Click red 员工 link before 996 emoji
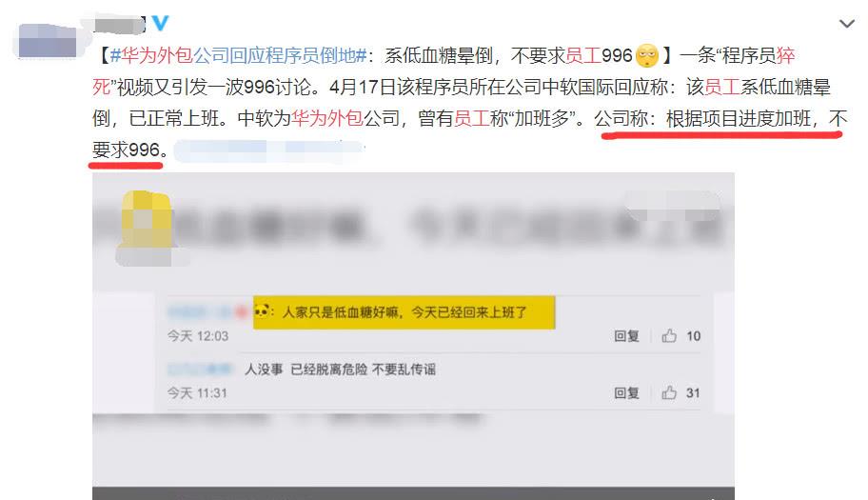Image resolution: width=868 pixels, height=500 pixels. tap(582, 55)
